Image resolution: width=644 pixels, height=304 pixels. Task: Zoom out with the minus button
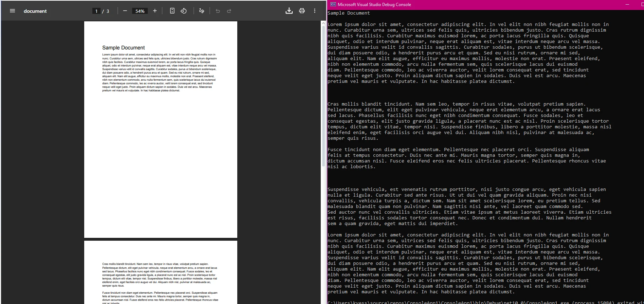tap(125, 11)
